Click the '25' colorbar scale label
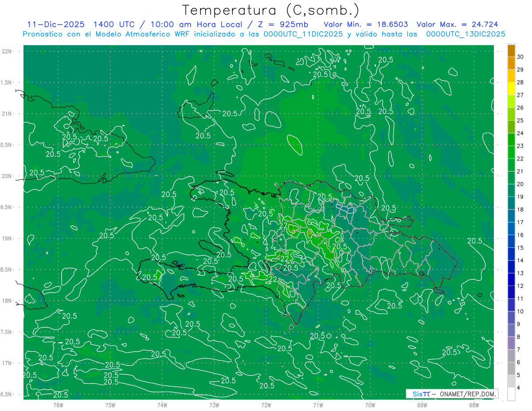This screenshot has width=532, height=411. point(520,120)
